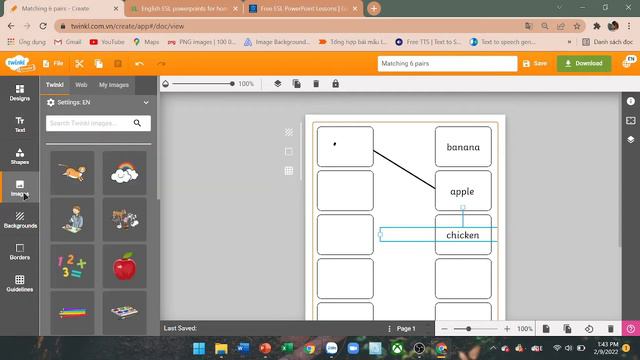Click the zoom out minus button
Viewport: 640px width, 360px height.
(444, 329)
